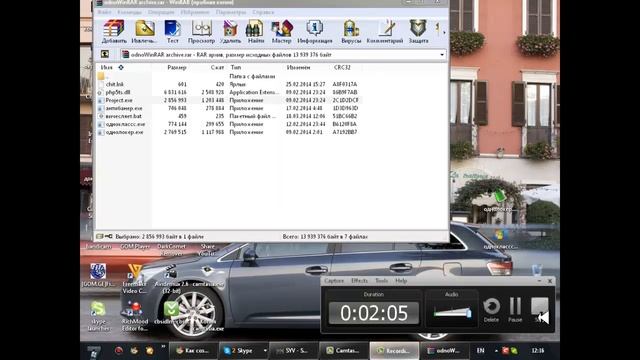Open the Параметры menu
The height and width of the screenshot is (360, 640).
(231, 12)
